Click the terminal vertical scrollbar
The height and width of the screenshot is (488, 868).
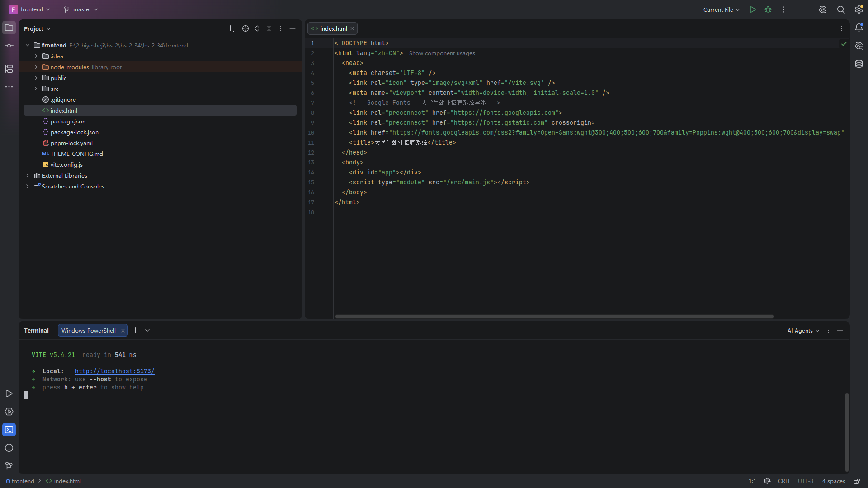(x=847, y=432)
